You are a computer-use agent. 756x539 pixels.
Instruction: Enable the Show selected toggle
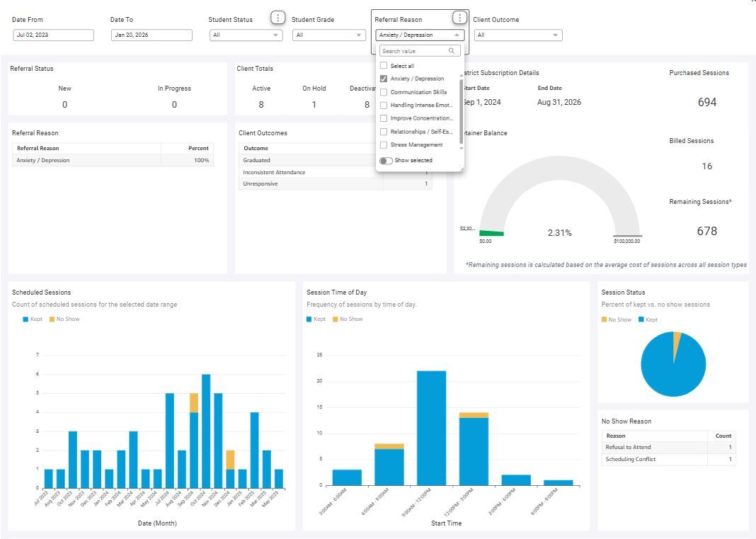(x=386, y=161)
